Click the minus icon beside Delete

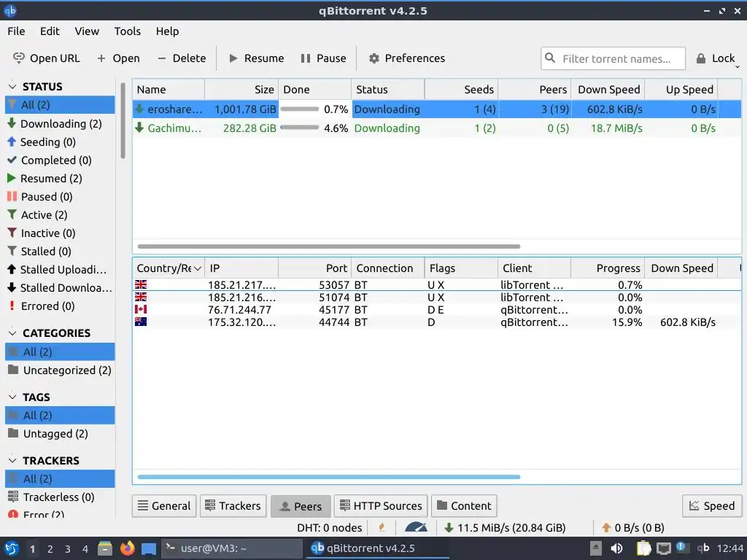click(x=162, y=58)
